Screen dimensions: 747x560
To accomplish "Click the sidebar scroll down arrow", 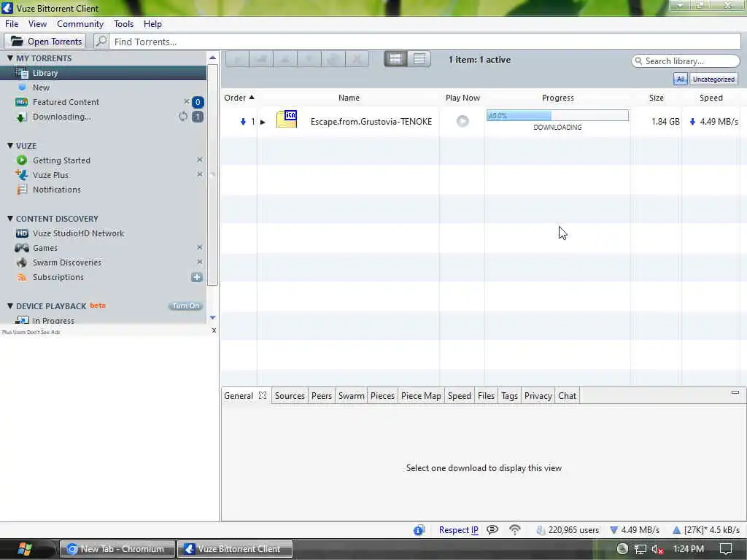I will [212, 318].
